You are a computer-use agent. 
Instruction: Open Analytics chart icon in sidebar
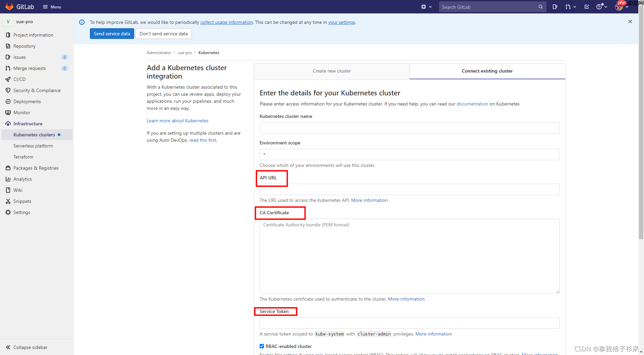(x=8, y=179)
